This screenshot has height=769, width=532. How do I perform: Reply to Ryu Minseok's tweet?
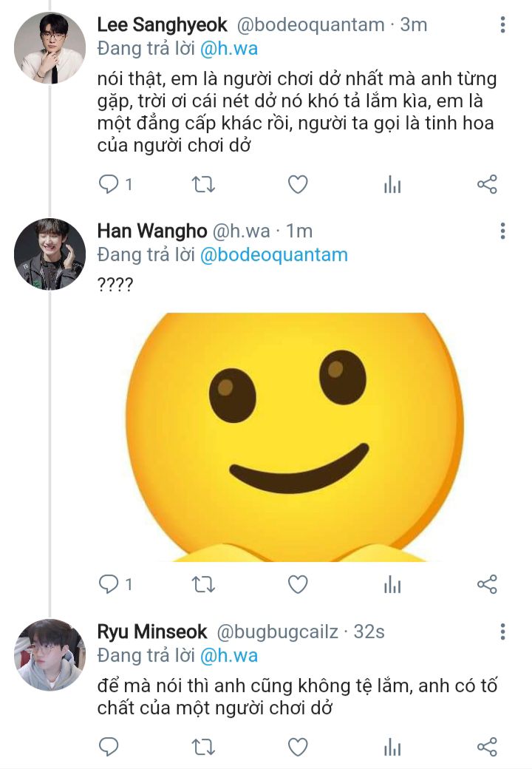click(109, 746)
